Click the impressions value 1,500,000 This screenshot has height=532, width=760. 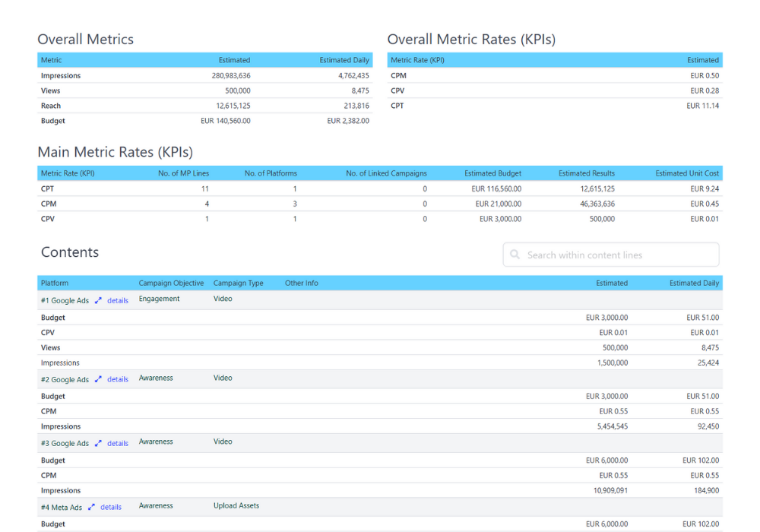613,363
